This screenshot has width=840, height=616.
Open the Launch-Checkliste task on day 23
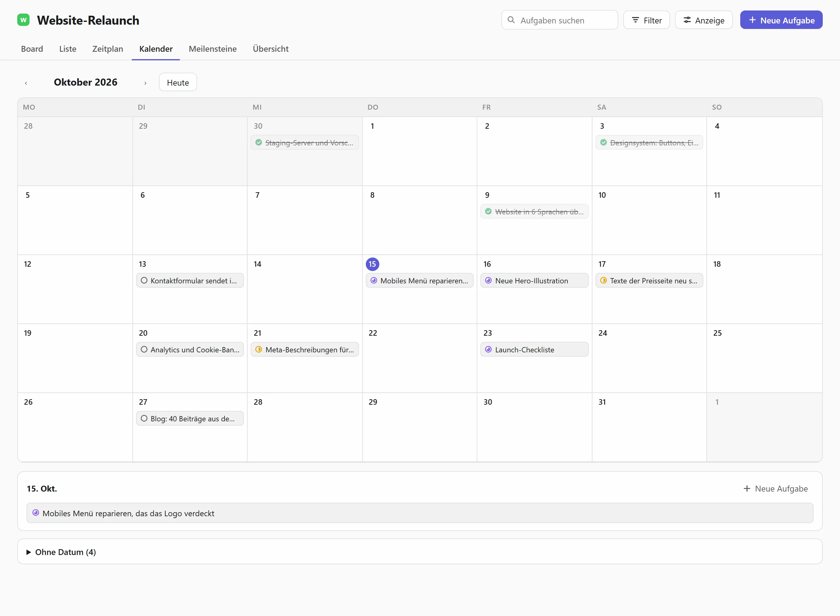534,349
